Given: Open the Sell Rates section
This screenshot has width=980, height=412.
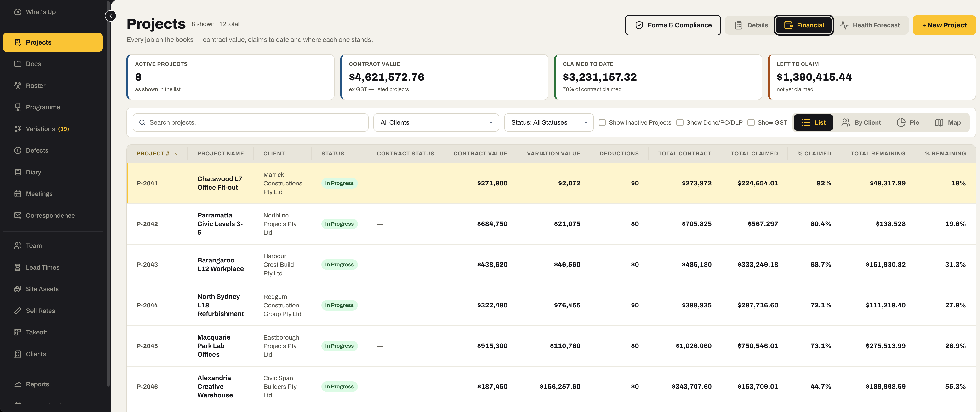Looking at the screenshot, I should pos(52,311).
